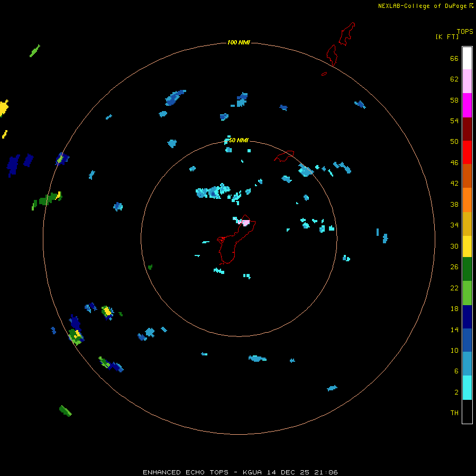Pick the bright red legend swatch
Screen dimensions: 476x476
pos(467,152)
